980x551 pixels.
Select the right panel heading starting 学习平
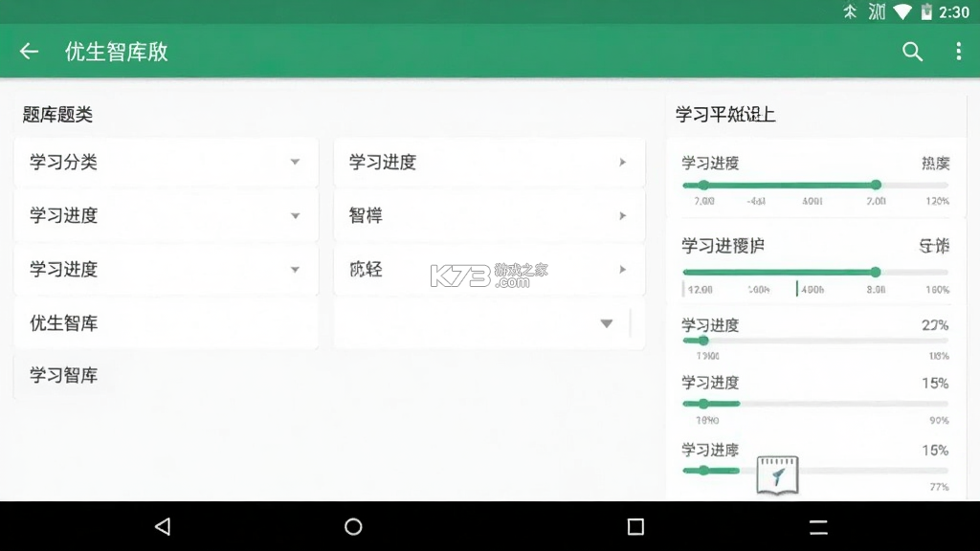click(x=725, y=115)
